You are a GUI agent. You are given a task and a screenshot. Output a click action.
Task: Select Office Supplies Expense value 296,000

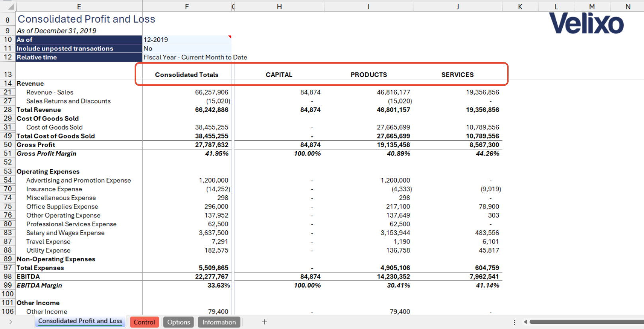pos(216,206)
